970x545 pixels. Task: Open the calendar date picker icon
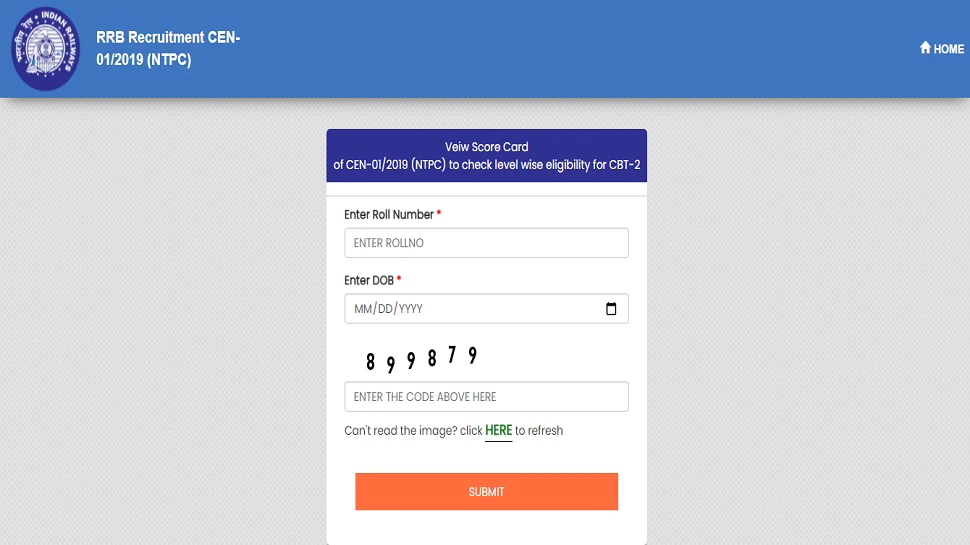coord(611,309)
